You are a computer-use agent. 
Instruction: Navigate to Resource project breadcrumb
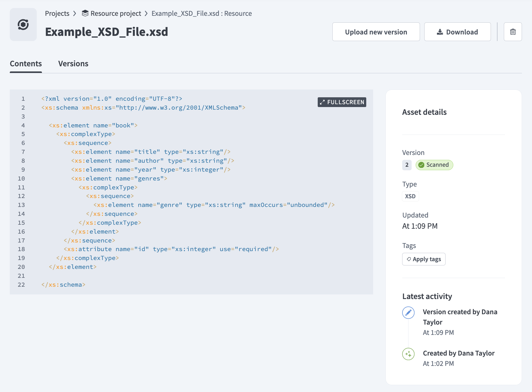(x=115, y=13)
